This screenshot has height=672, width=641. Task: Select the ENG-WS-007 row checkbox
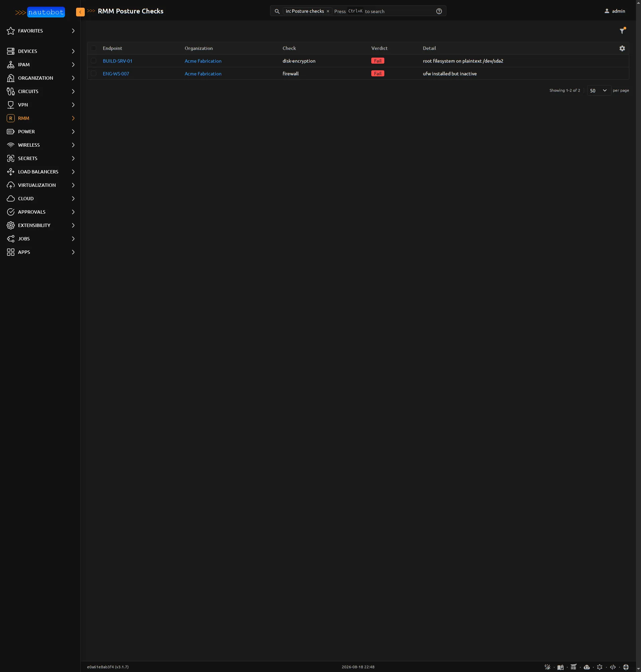(x=93, y=73)
